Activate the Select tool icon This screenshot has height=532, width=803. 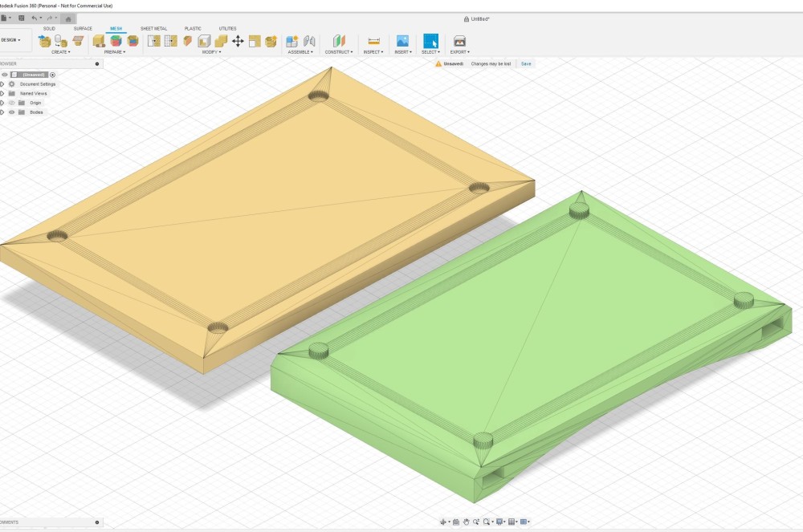pos(431,41)
